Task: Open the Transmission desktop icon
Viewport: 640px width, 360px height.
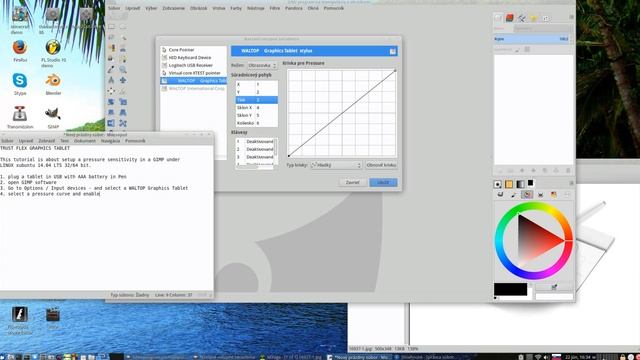Action: 20,118
